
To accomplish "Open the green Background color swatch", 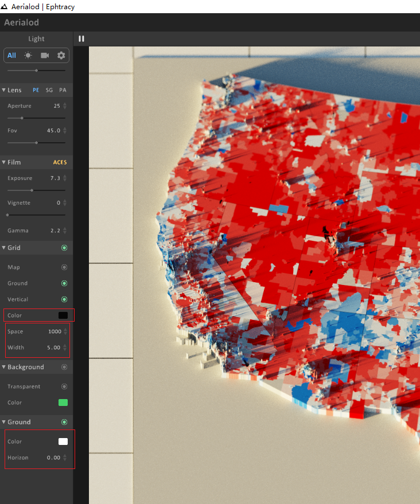I will [63, 403].
